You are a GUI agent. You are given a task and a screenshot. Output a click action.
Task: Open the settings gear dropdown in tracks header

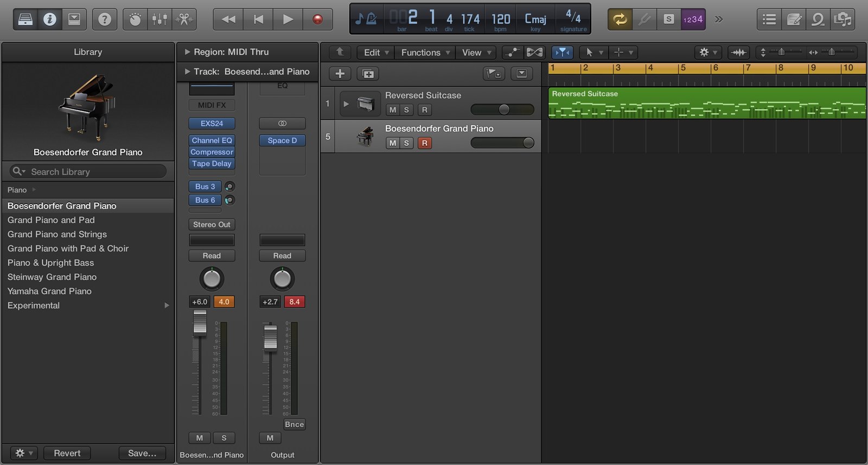tap(708, 52)
